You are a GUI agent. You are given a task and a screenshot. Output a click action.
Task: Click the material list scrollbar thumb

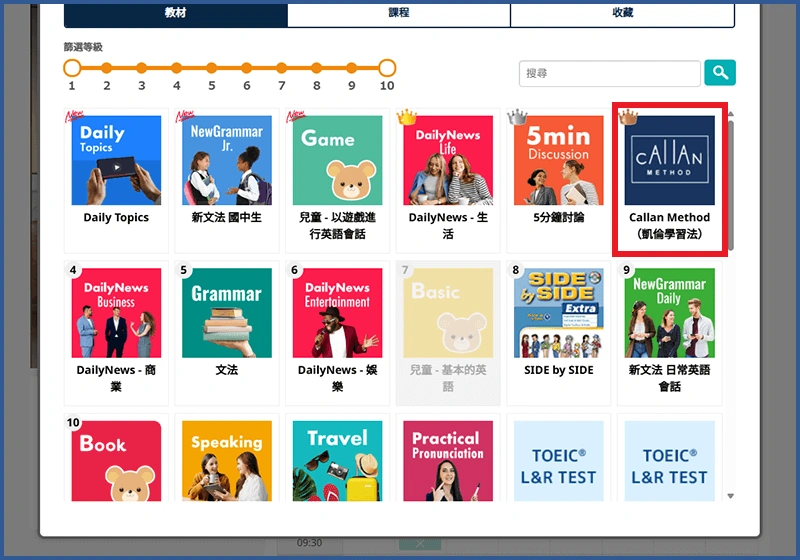731,185
